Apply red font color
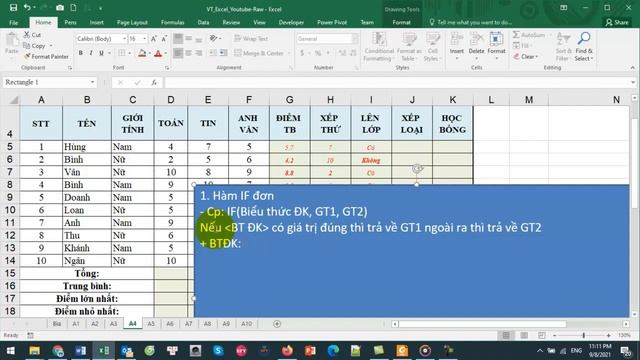Image resolution: width=640 pixels, height=360 pixels. 158,53
